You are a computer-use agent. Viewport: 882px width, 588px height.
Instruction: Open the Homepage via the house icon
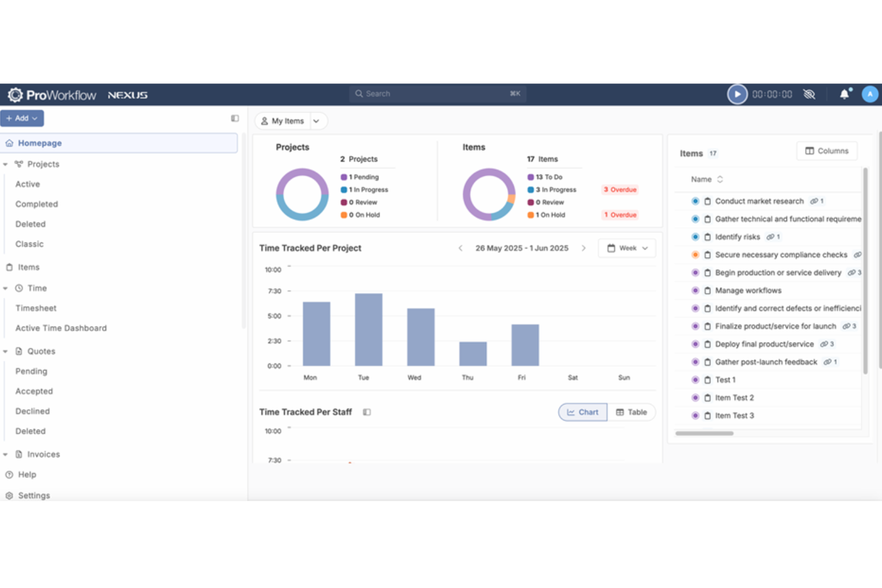[x=10, y=143]
